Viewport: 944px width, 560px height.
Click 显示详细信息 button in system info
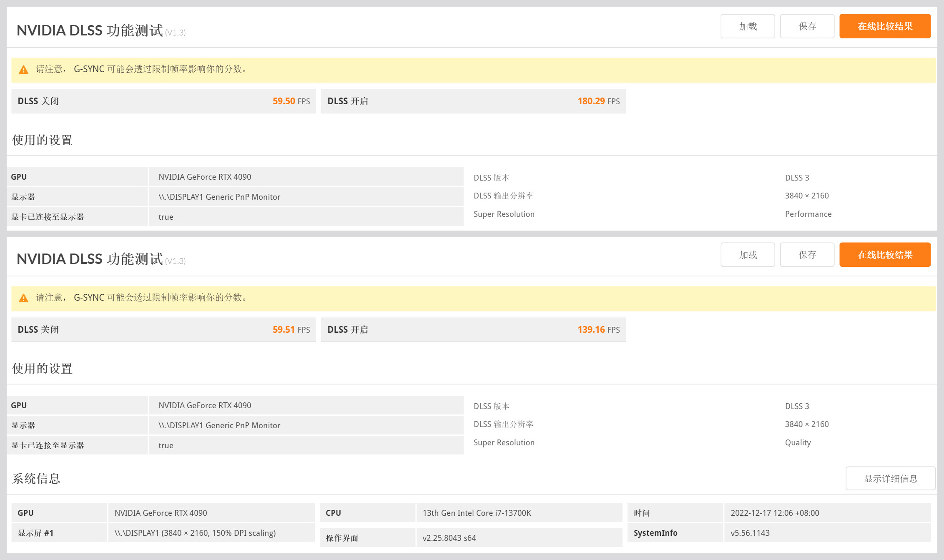(x=891, y=478)
